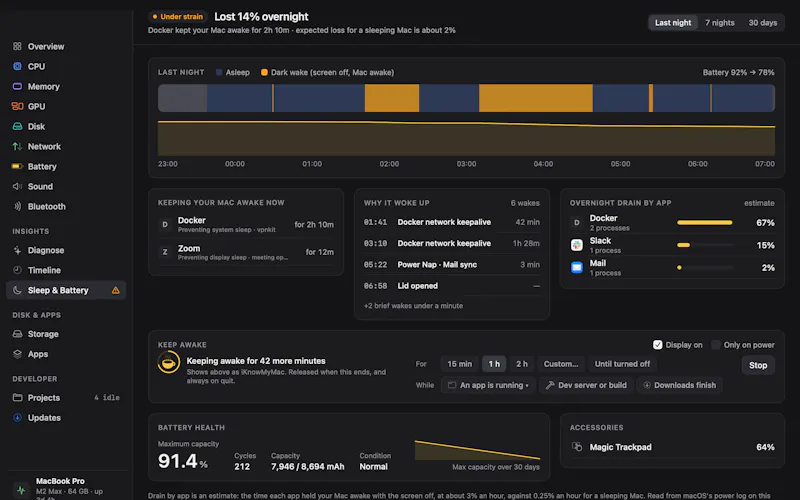Click the Mail app icon in drain list
The width and height of the screenshot is (800, 500).
[x=577, y=267]
